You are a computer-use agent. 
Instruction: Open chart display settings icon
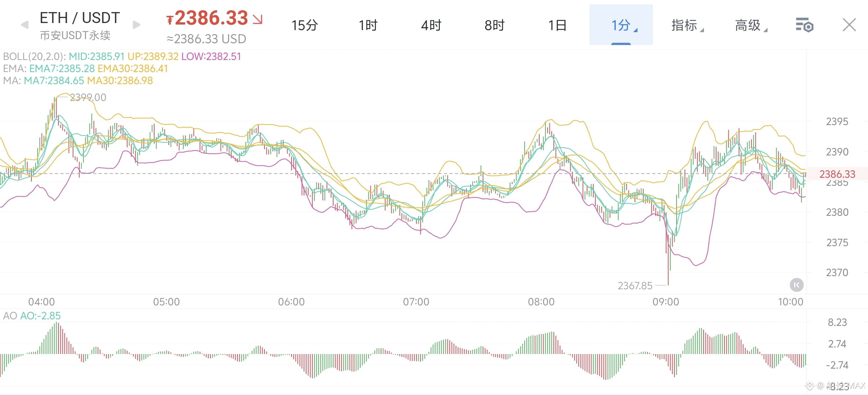click(x=804, y=25)
